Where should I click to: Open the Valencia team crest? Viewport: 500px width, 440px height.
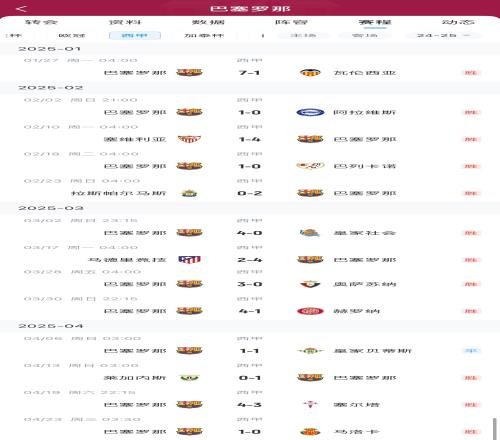click(310, 73)
